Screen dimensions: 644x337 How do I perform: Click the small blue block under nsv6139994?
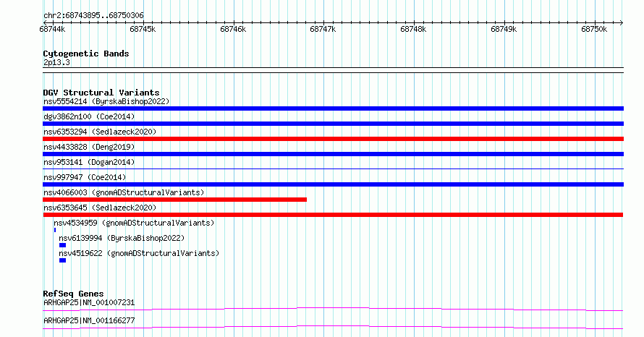click(x=62, y=245)
